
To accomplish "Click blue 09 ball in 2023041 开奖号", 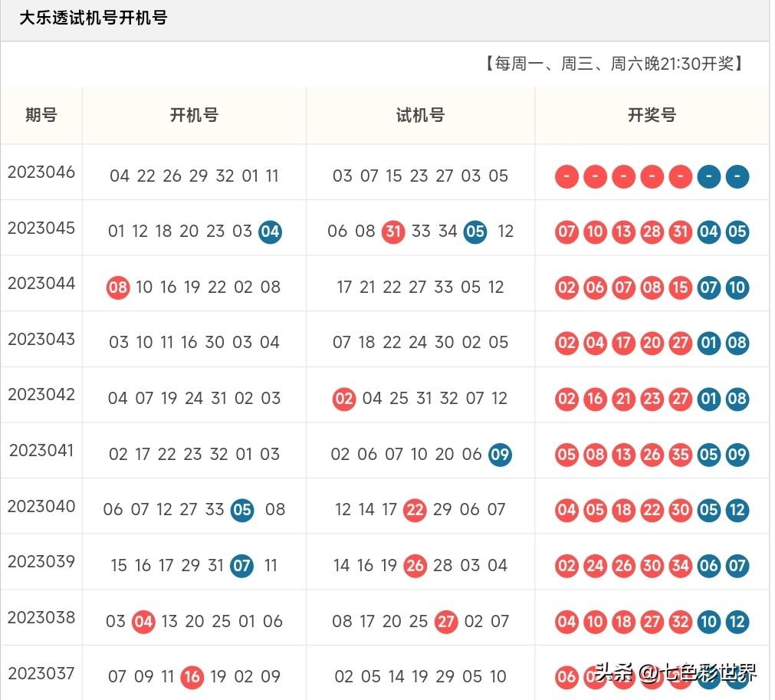I will point(737,455).
